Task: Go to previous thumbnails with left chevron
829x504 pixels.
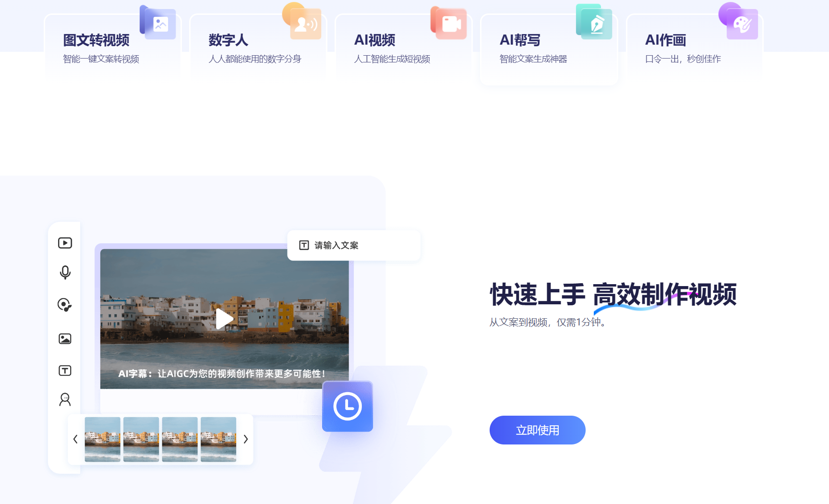Action: 75,439
